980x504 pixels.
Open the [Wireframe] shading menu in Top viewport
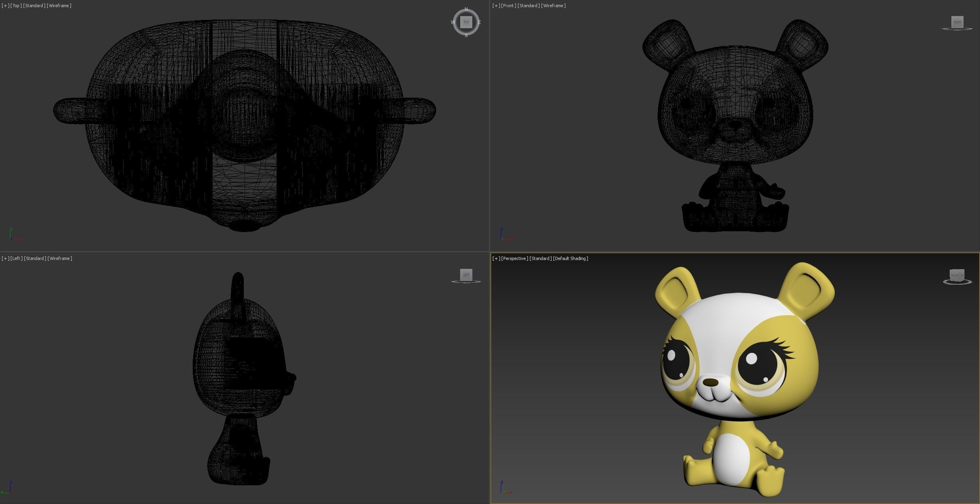pyautogui.click(x=59, y=6)
